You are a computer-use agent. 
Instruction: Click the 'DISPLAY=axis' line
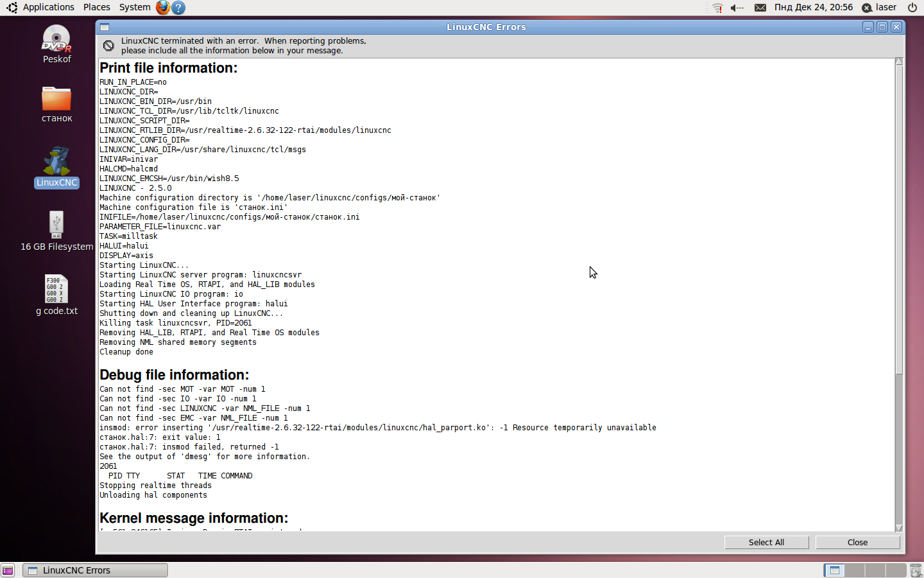[126, 256]
